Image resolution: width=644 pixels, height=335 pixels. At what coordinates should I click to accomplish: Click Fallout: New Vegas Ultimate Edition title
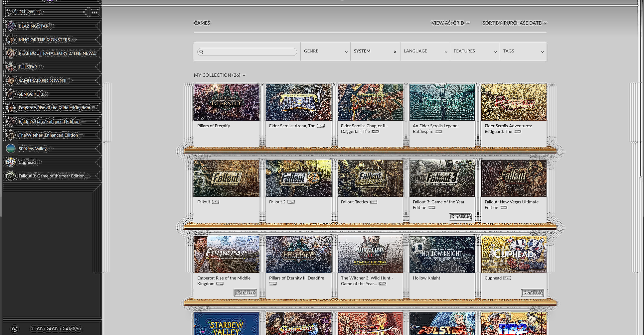tap(512, 205)
